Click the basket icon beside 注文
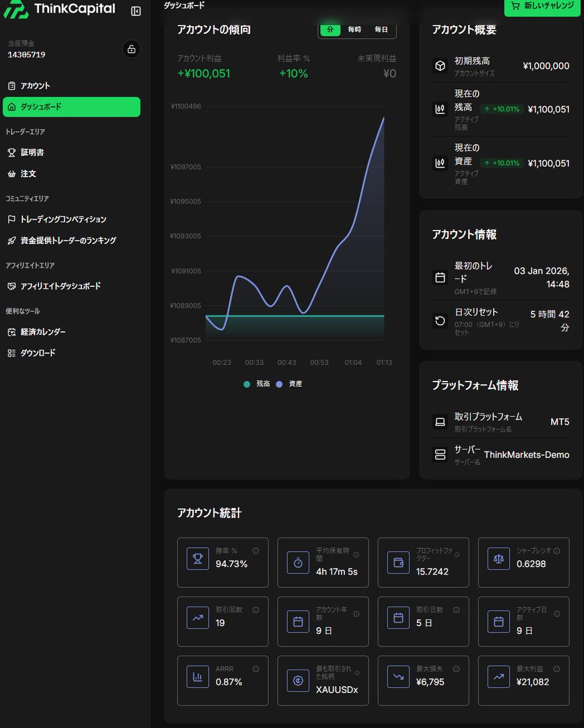584x728 pixels. (12, 174)
